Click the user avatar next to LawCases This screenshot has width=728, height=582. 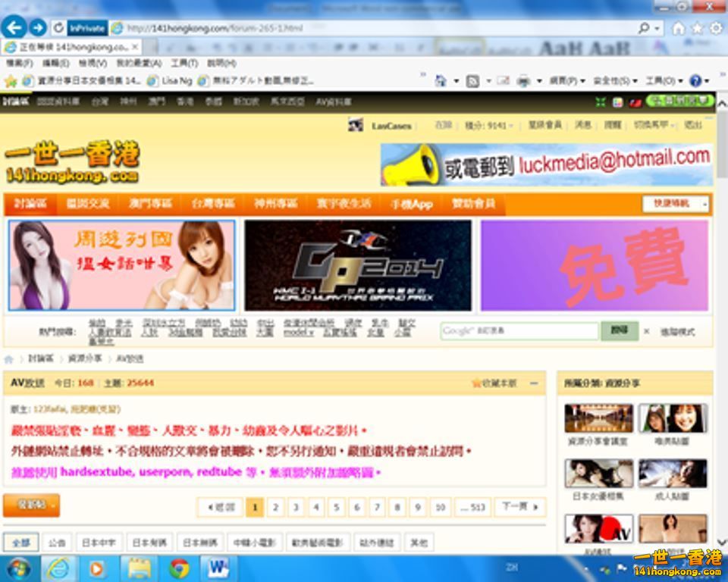(356, 125)
